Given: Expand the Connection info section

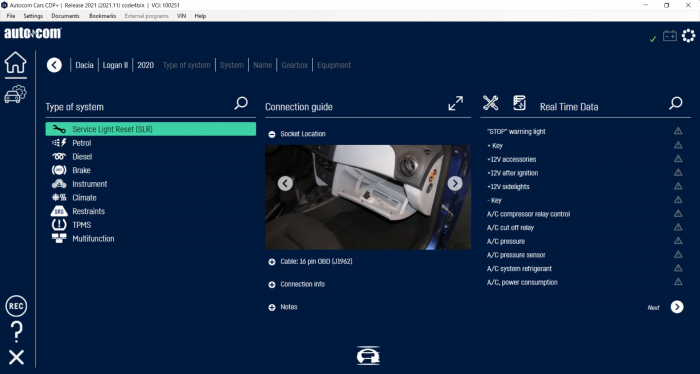Looking at the screenshot, I should 271,285.
